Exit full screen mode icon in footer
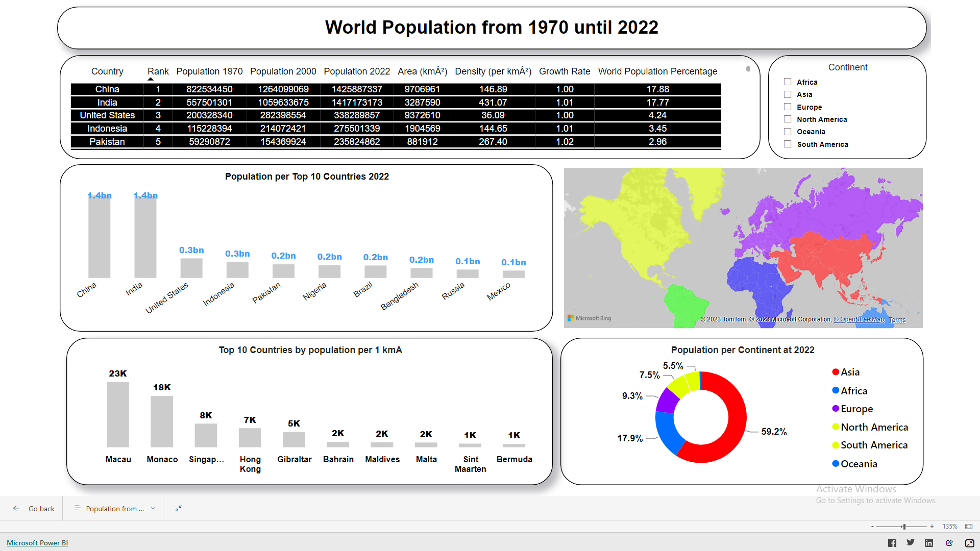Viewport: 980px width, 551px height. click(x=969, y=543)
